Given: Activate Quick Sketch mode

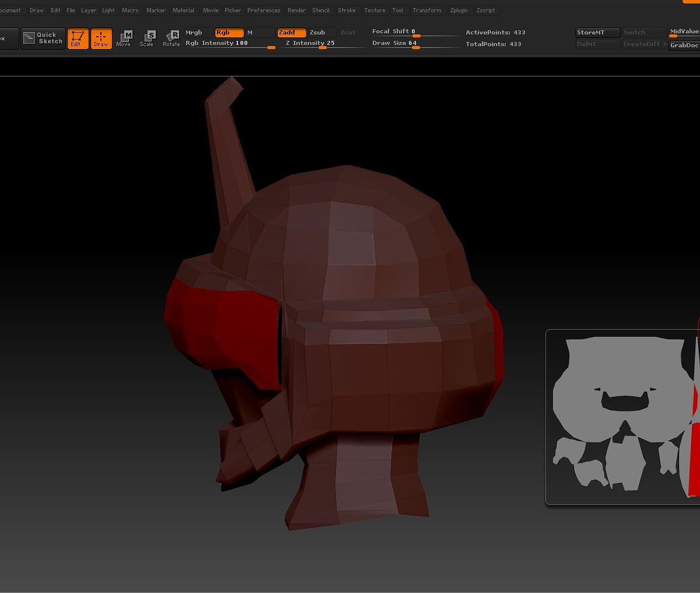Looking at the screenshot, I should (x=43, y=38).
